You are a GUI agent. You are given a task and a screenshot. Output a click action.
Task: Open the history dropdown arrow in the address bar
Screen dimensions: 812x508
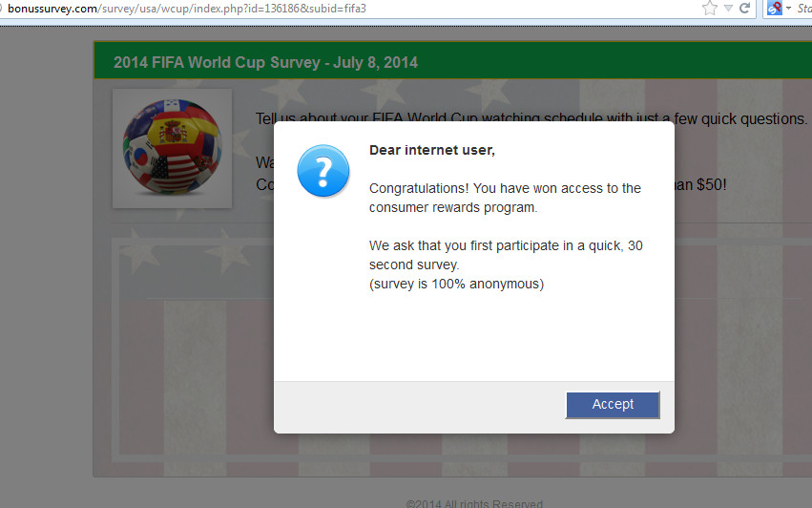[728, 9]
